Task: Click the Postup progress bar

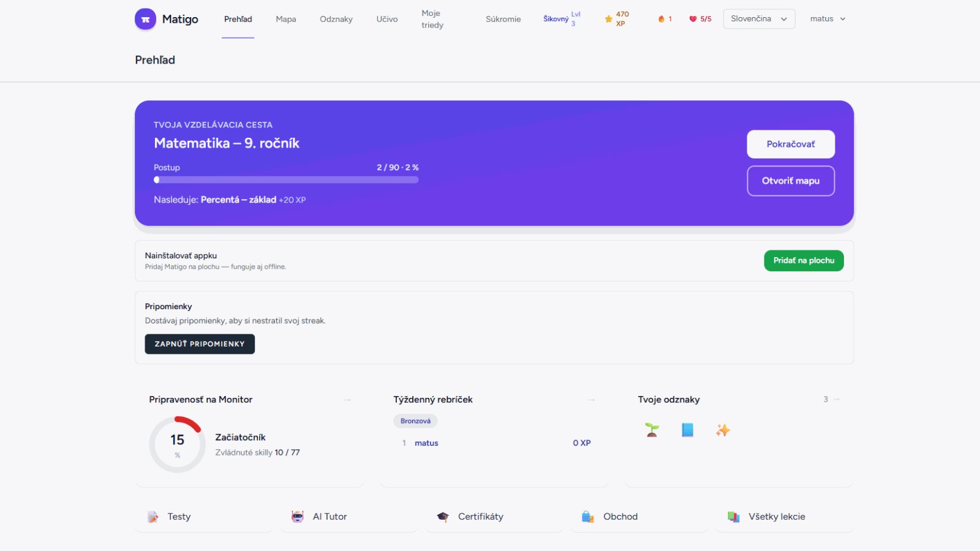Action: coord(286,180)
